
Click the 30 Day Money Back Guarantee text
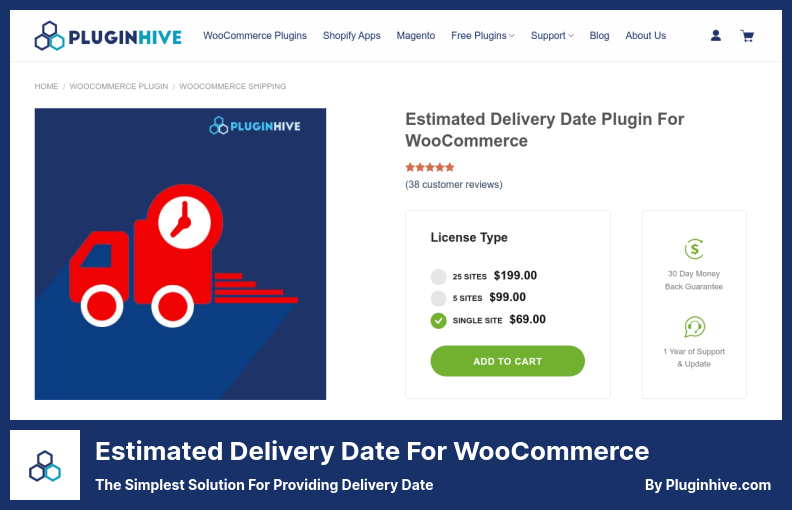pyautogui.click(x=694, y=280)
